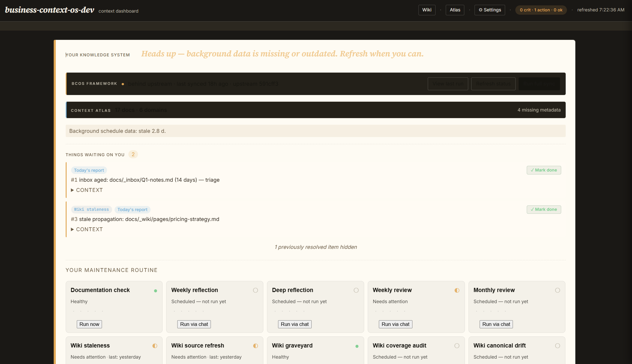
Task: Open the Wiki staleness card title
Action: (x=90, y=345)
